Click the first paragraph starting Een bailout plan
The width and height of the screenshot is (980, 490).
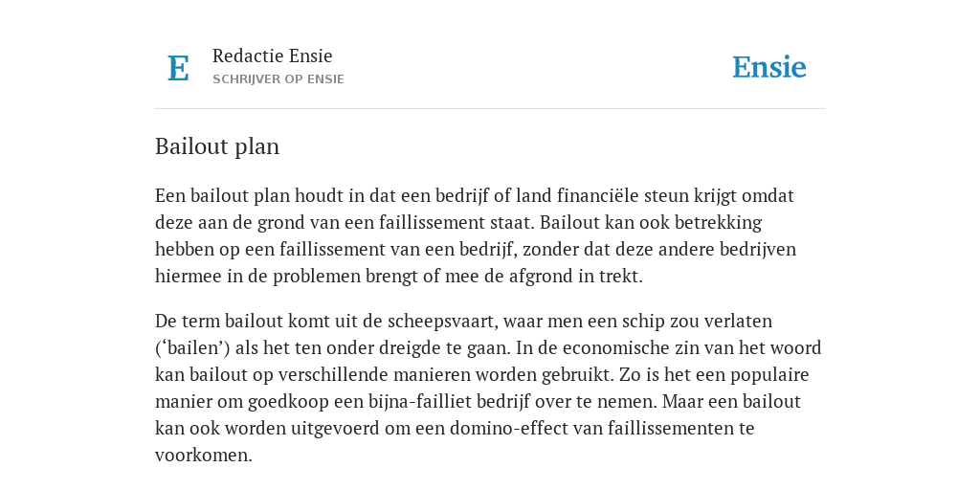point(476,235)
